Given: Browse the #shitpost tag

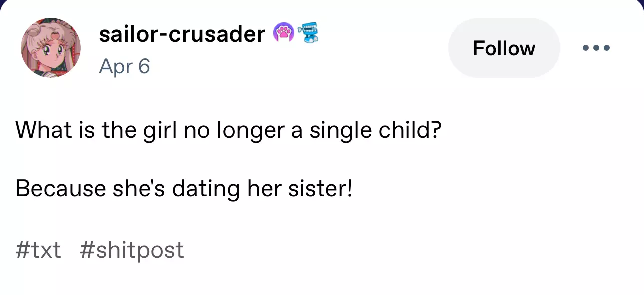Looking at the screenshot, I should (132, 250).
